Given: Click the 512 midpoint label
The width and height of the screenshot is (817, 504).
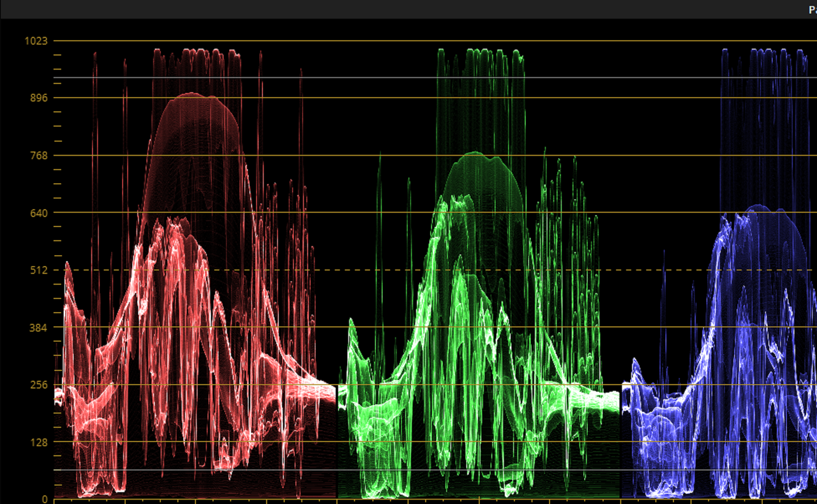Looking at the screenshot, I should [x=38, y=270].
